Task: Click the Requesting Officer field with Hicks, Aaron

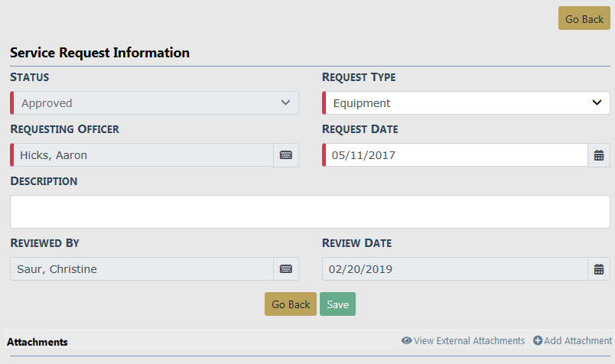Action: [143, 155]
